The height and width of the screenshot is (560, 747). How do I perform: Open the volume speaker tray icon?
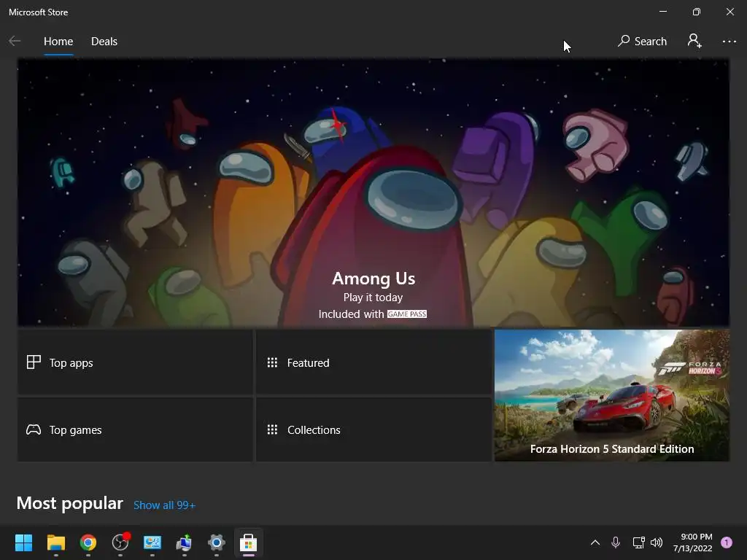[x=657, y=542]
